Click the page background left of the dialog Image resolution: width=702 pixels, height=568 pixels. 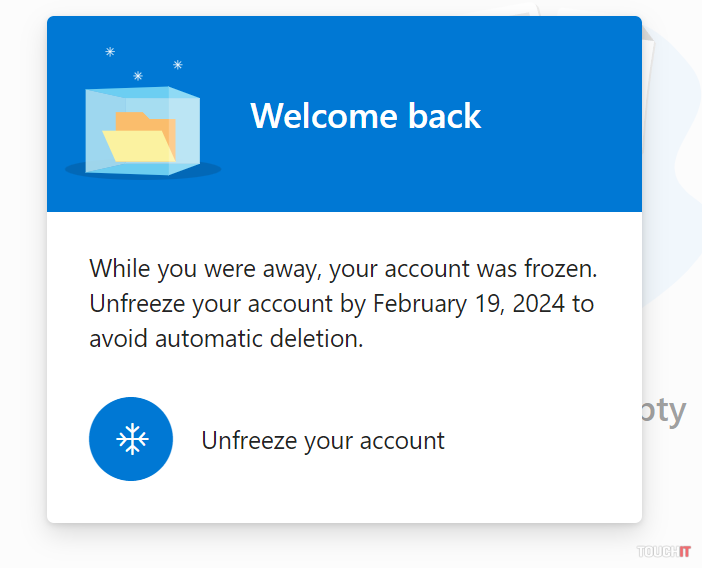click(22, 300)
